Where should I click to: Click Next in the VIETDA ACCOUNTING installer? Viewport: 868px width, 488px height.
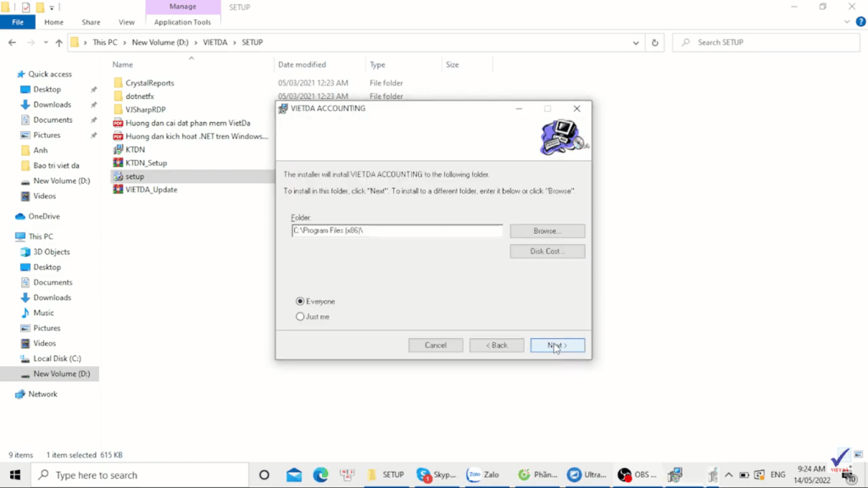[558, 346]
